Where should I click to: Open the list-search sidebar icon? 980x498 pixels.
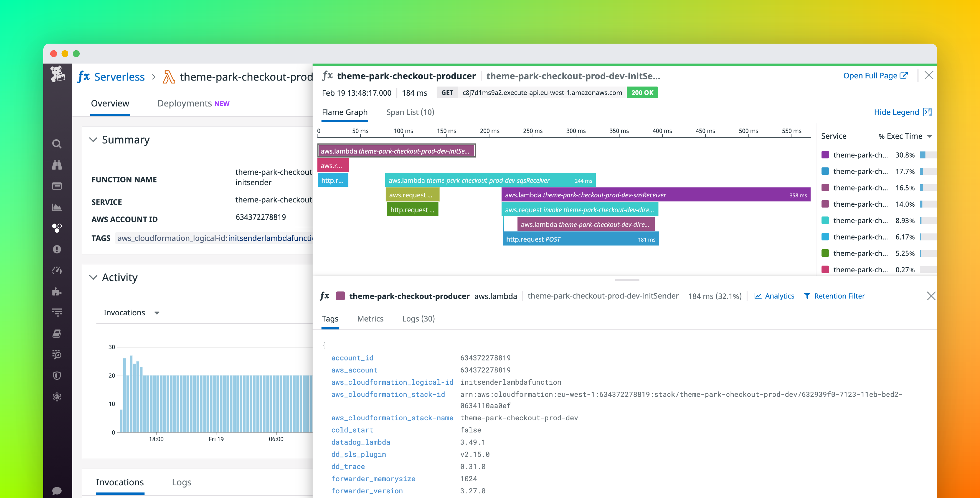57,355
